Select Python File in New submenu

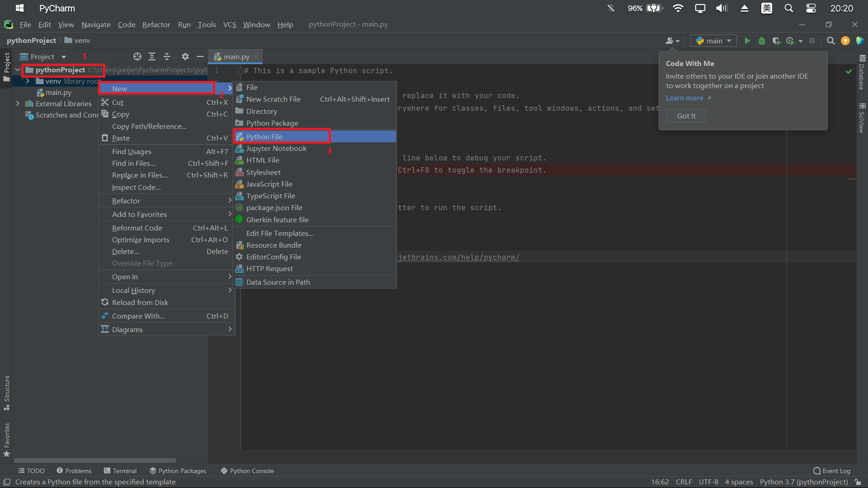tap(315, 136)
